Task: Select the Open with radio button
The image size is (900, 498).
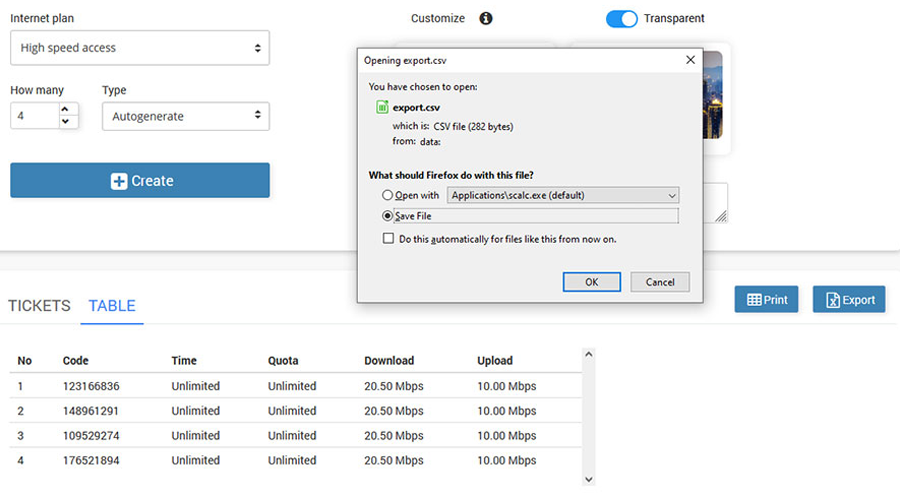Action: (387, 195)
